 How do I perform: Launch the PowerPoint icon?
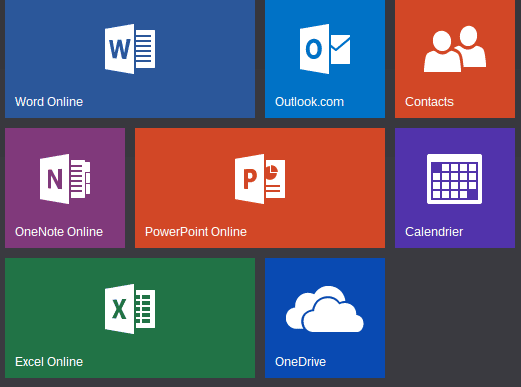[x=260, y=179]
